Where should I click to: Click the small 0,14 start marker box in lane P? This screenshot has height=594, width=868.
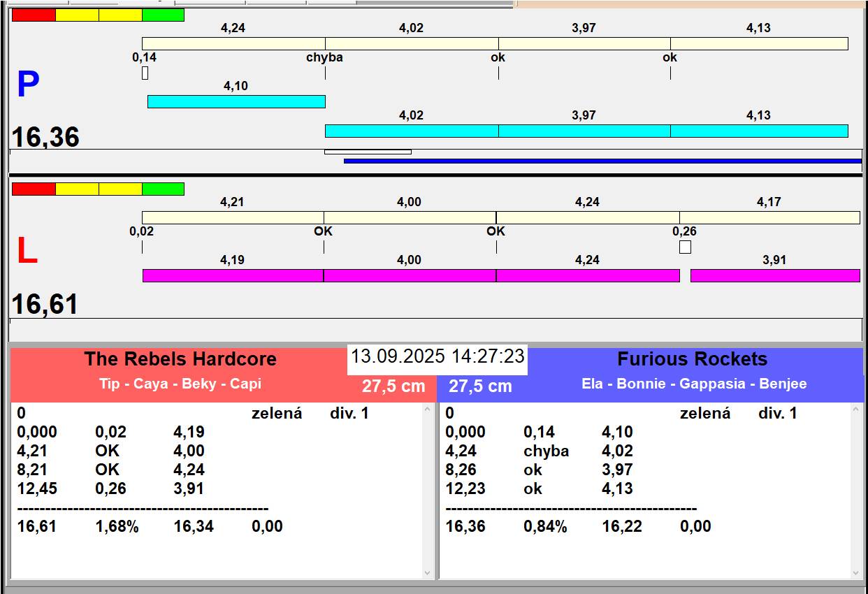[145, 73]
